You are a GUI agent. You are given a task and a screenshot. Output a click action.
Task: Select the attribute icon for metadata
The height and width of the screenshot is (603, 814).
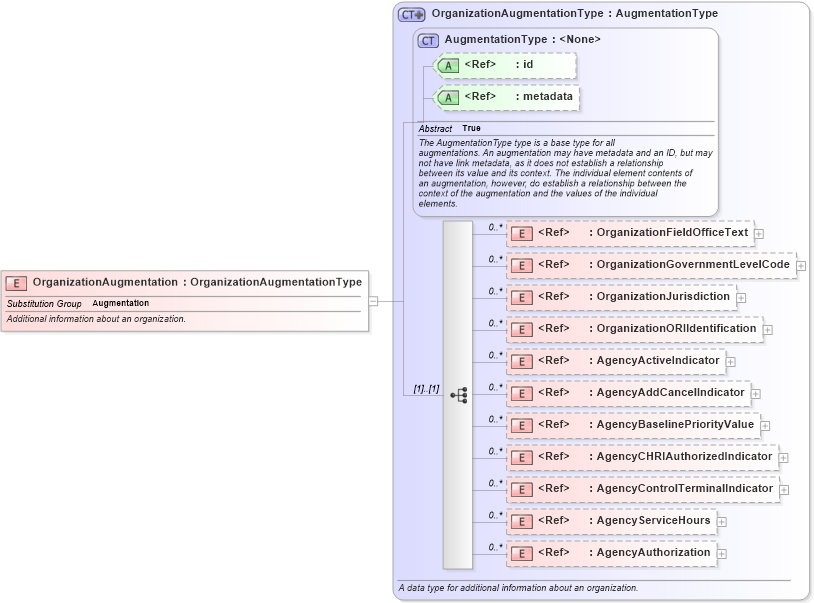(x=448, y=97)
